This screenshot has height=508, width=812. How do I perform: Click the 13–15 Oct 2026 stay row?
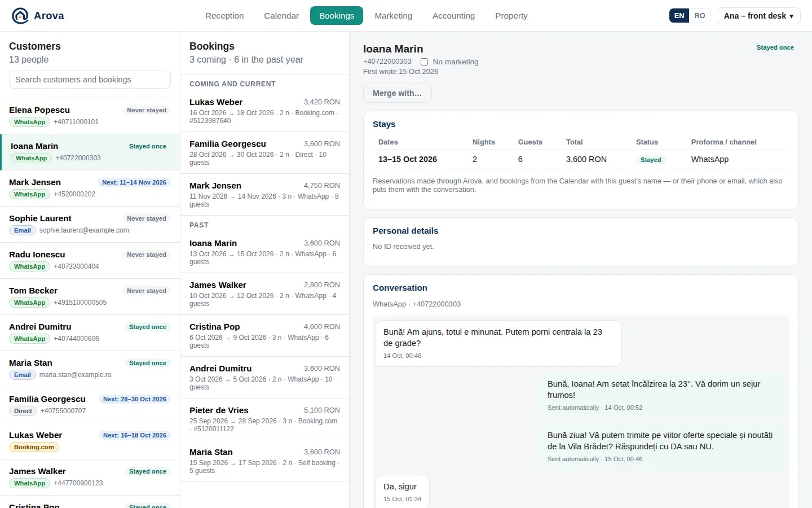click(581, 160)
